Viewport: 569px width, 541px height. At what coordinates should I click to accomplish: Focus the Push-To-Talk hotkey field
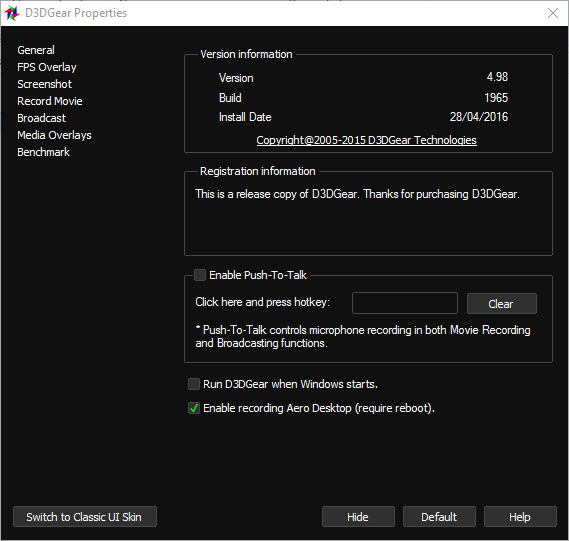pyautogui.click(x=405, y=303)
